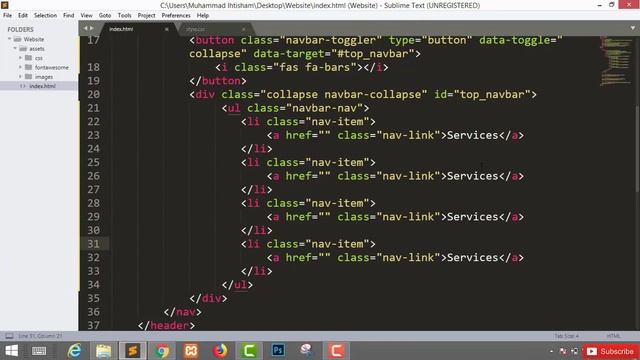Image resolution: width=640 pixels, height=360 pixels.
Task: Close the style.css tab
Action: (x=243, y=29)
